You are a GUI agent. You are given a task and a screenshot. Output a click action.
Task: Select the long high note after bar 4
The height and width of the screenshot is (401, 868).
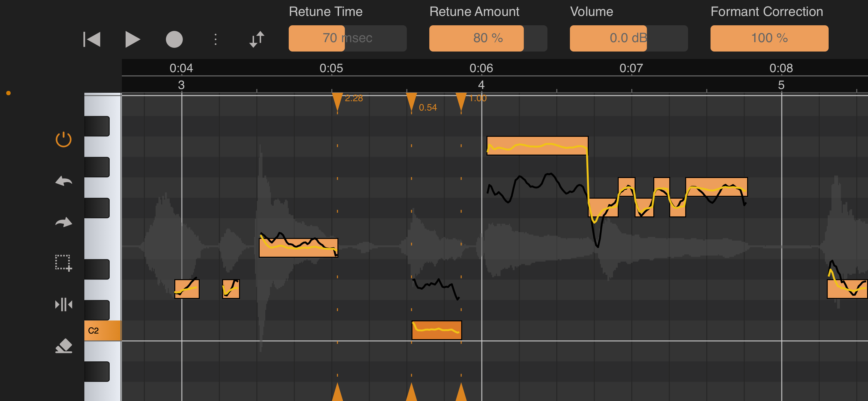(x=537, y=146)
